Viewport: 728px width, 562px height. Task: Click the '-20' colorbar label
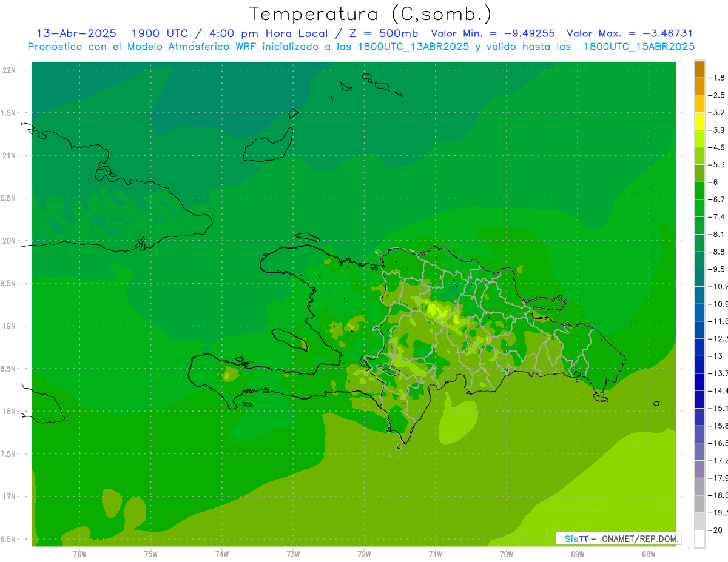coord(716,530)
